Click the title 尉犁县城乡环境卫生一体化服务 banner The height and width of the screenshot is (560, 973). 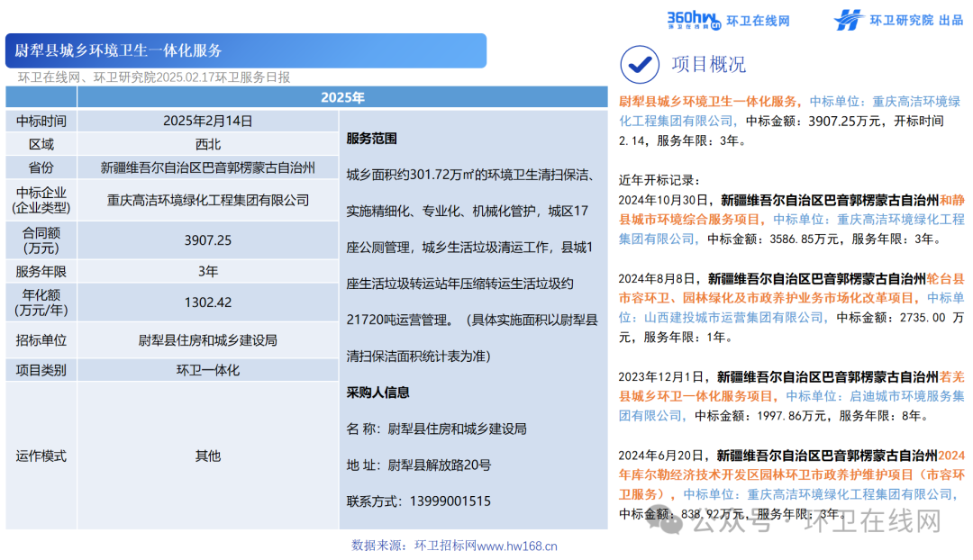(x=246, y=50)
